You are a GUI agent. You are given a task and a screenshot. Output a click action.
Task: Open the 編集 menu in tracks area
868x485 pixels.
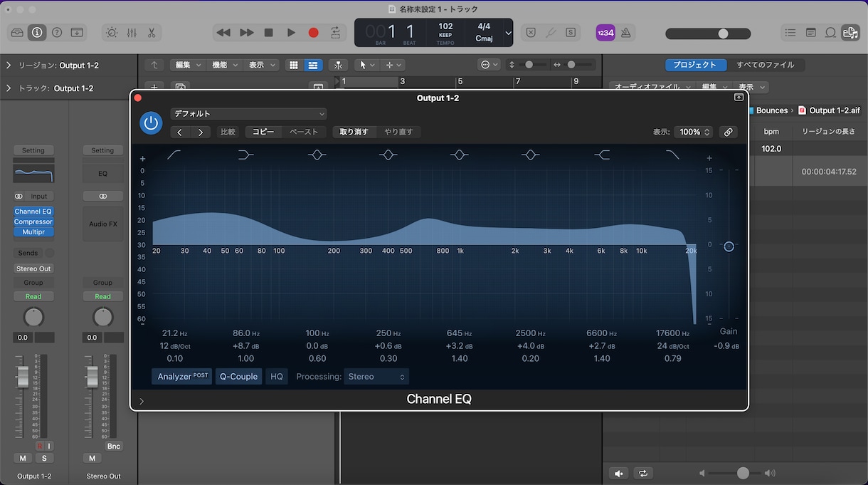coord(188,65)
